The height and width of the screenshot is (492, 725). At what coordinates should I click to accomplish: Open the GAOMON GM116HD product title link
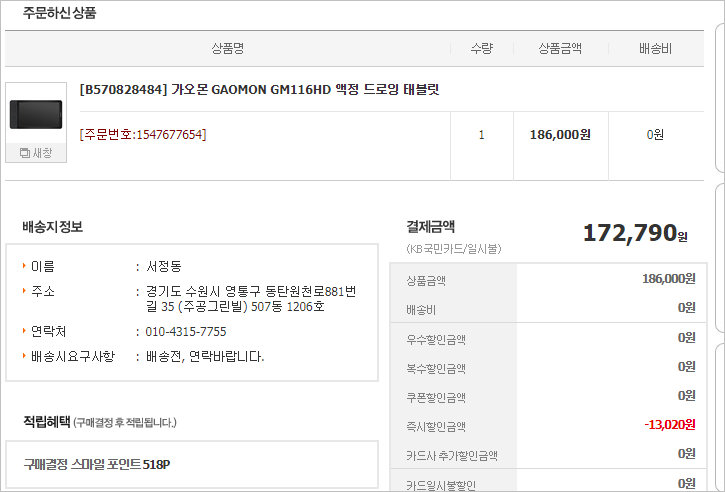(x=259, y=89)
